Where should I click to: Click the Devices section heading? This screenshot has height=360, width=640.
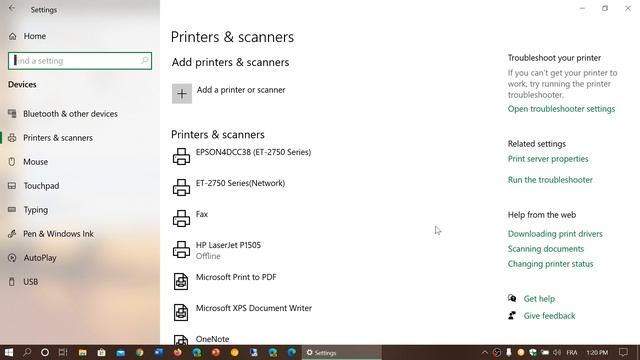coord(22,84)
